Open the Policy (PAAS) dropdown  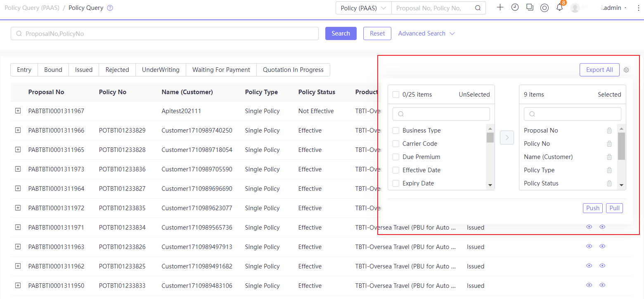[x=363, y=7]
